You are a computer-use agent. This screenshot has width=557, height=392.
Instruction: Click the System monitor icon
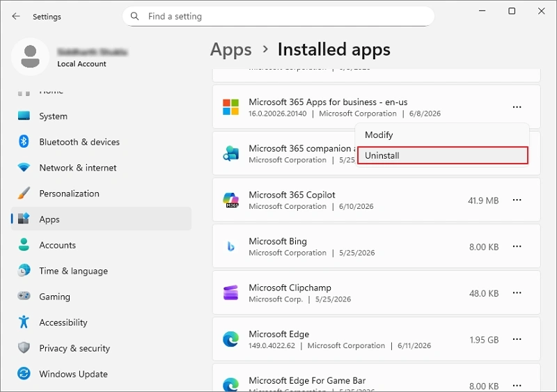[24, 116]
